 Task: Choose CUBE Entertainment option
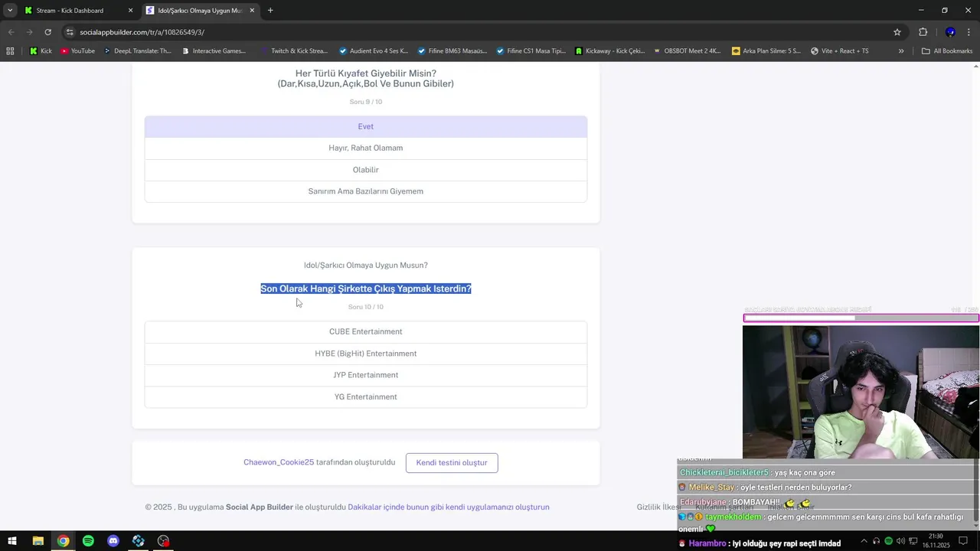(x=366, y=331)
